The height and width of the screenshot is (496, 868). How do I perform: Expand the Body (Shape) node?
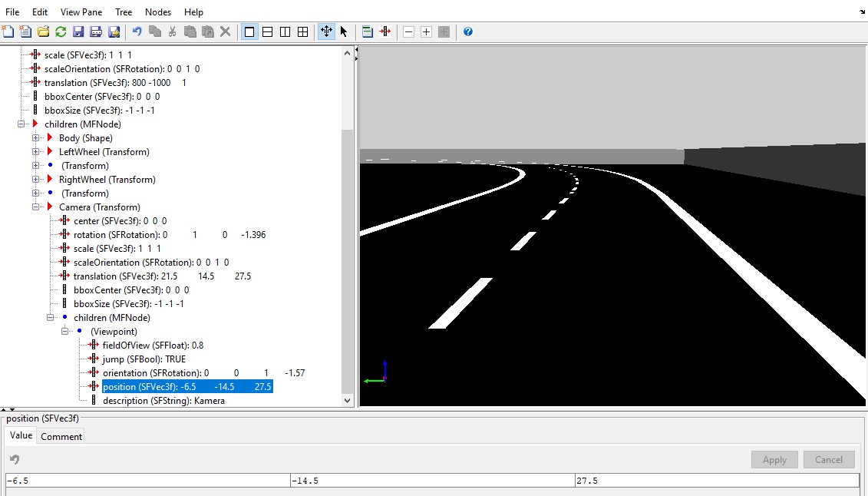tap(36, 138)
